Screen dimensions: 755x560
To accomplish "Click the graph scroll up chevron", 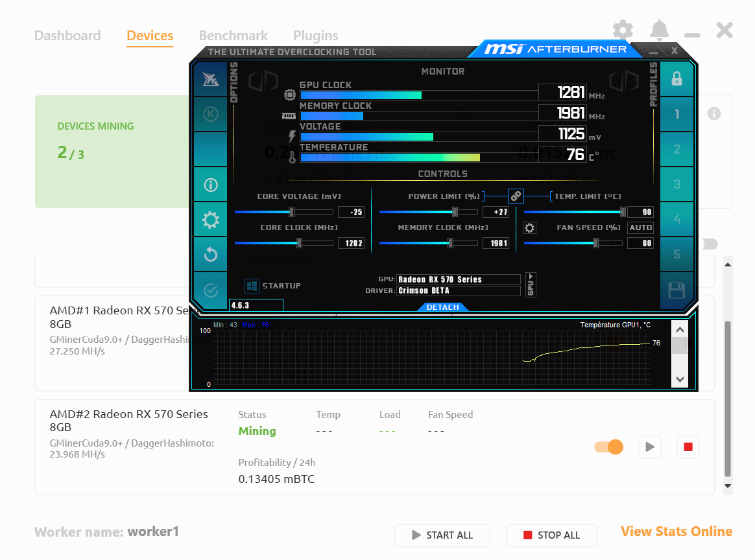I will [x=679, y=330].
